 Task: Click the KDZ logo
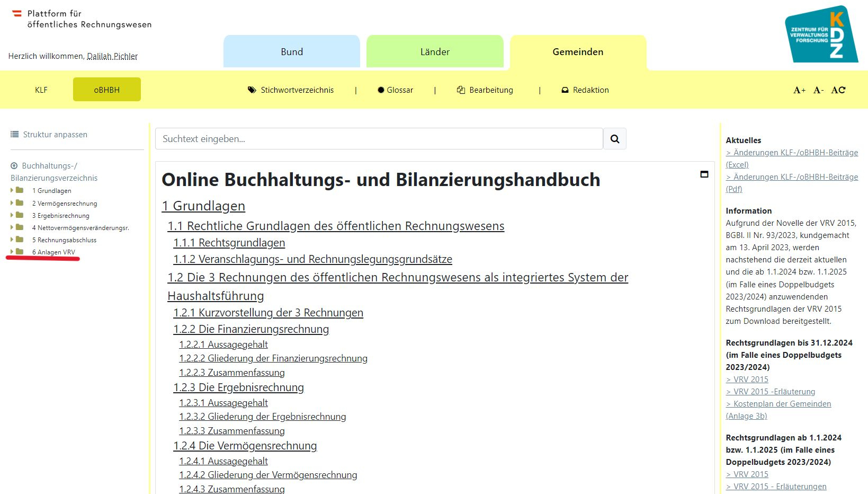pos(821,35)
